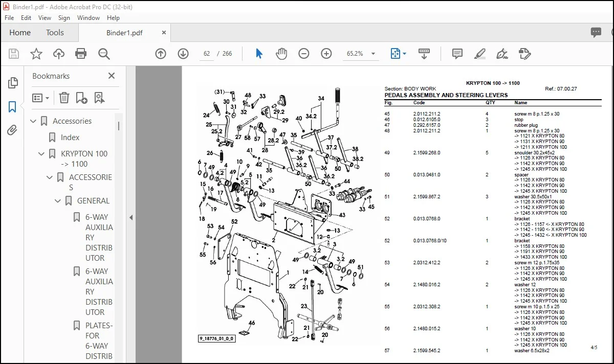Click the bookmarks panel scrollbar
Screen dimensions: 614x364
pos(119,126)
